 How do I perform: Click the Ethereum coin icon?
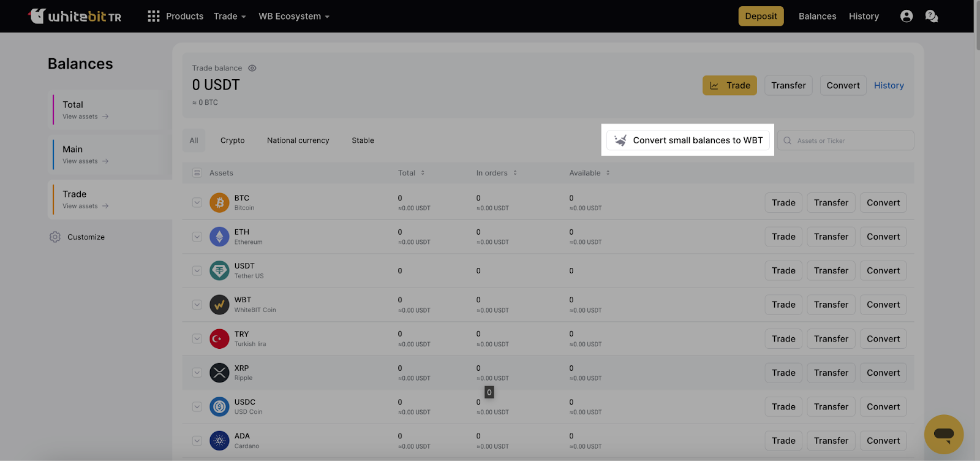click(x=219, y=237)
